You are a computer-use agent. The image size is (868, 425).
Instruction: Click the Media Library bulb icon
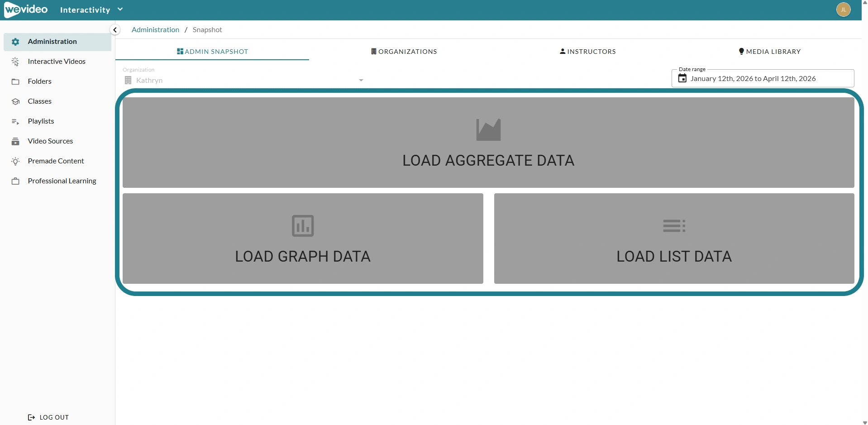741,52
